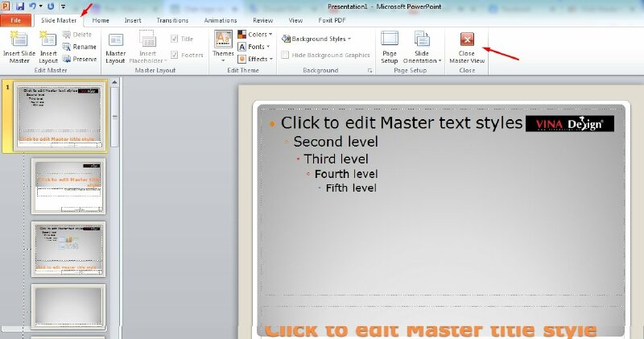Image resolution: width=644 pixels, height=339 pixels.
Task: Select the title slide layout thumbnail
Action: 68,187
